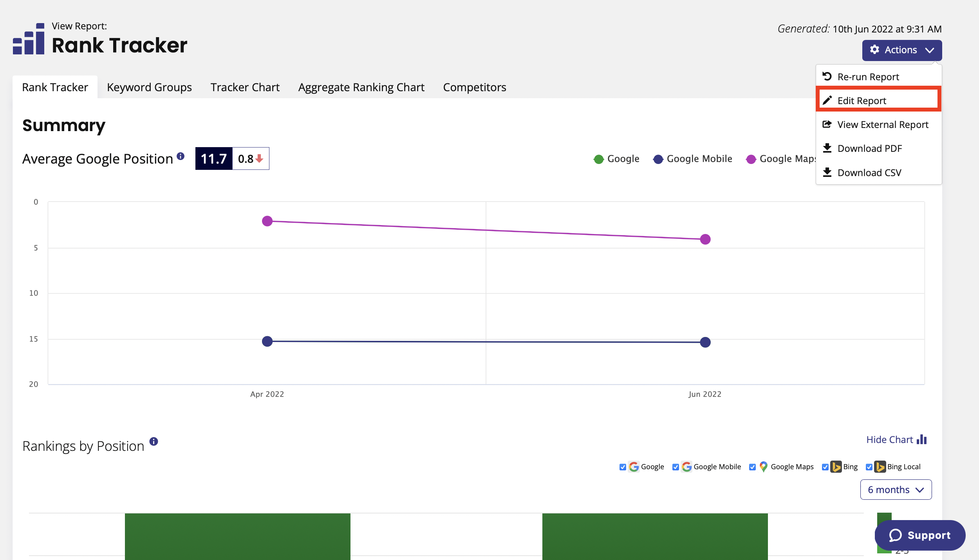Screen dimensions: 979x560
Task: Click the gear icon in Actions button
Action: click(874, 50)
